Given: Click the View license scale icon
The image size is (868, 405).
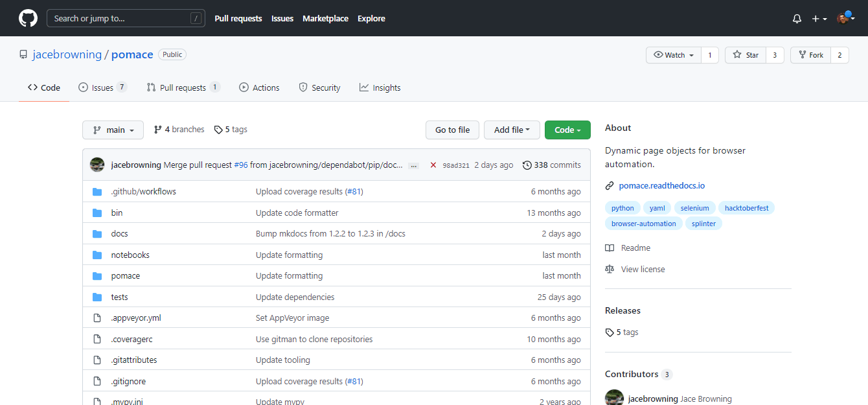Looking at the screenshot, I should coord(610,269).
